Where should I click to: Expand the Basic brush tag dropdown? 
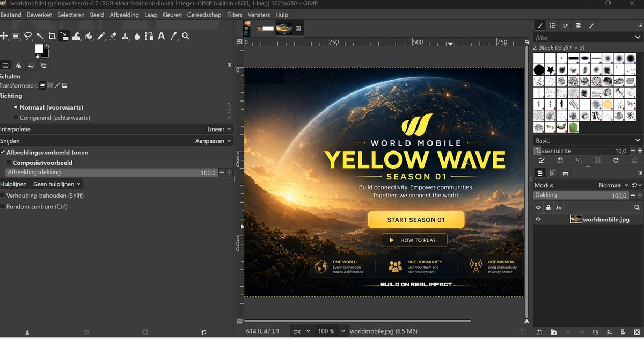(638, 140)
